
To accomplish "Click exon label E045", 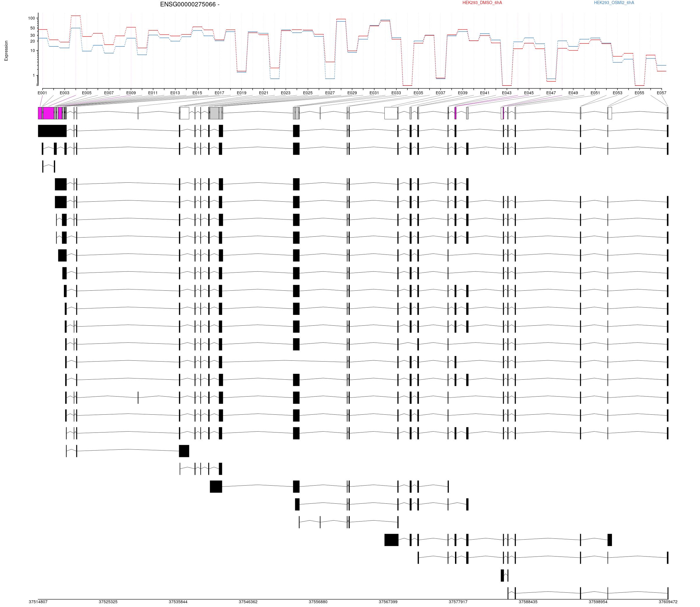I will coord(529,93).
